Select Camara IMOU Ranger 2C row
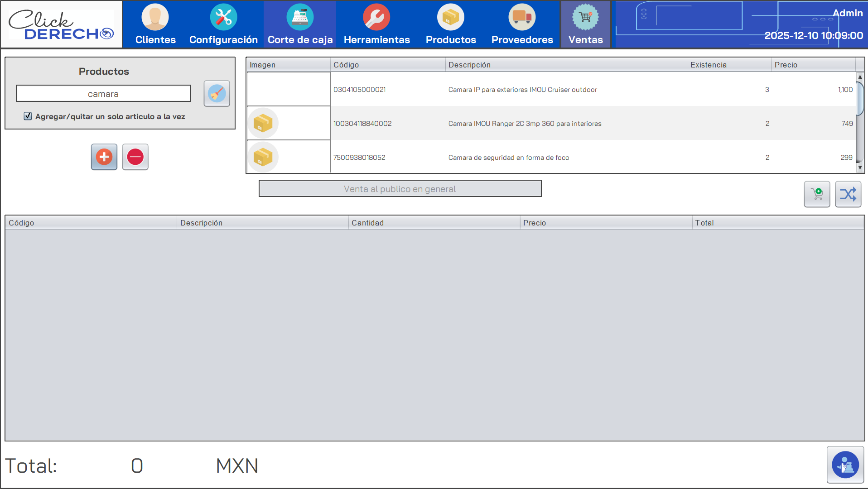 click(x=525, y=124)
